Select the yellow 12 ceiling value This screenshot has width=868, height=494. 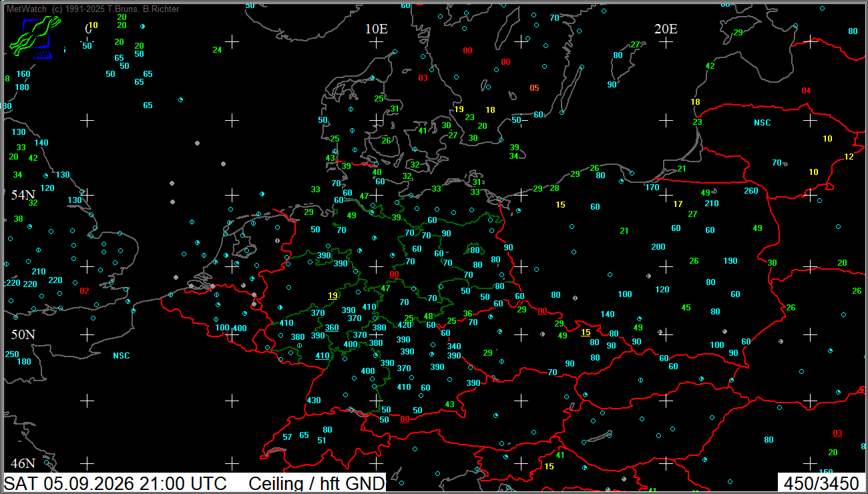849,157
